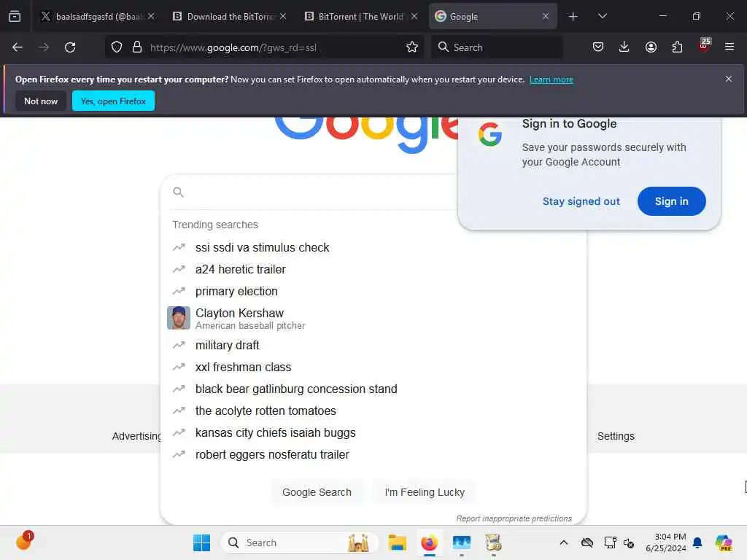747x560 pixels.
Task: List all tabs dropdown
Action: [603, 17]
